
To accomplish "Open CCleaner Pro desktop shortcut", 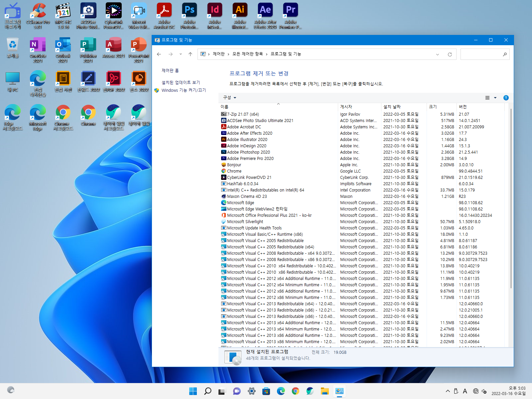I will (38, 16).
